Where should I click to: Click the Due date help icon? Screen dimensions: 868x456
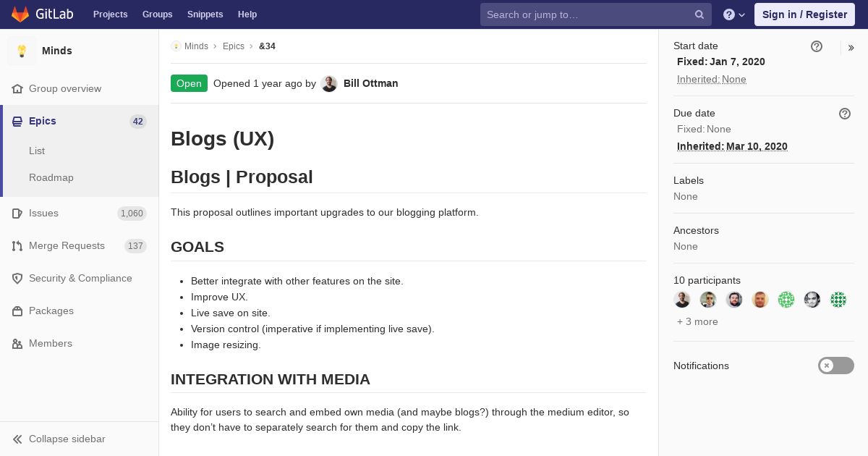tap(845, 114)
